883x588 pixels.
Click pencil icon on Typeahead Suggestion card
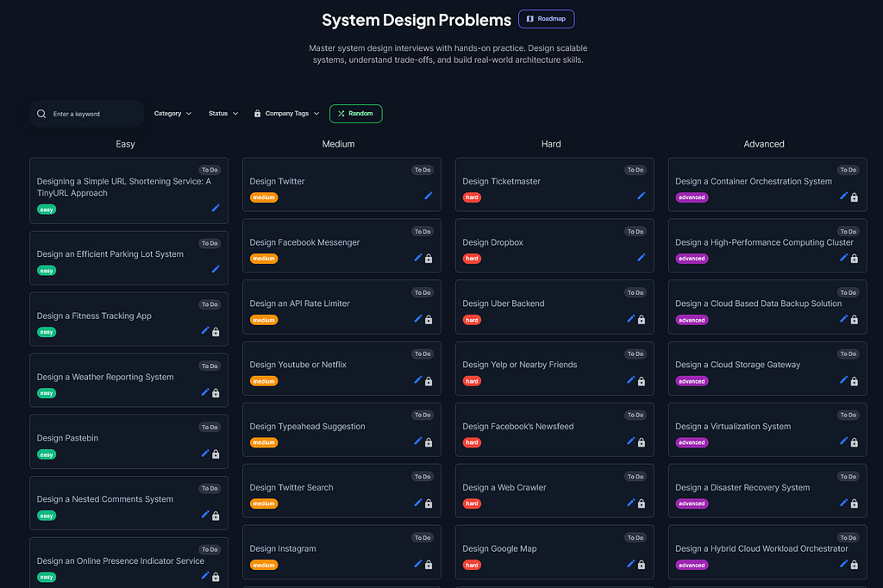[x=418, y=441]
